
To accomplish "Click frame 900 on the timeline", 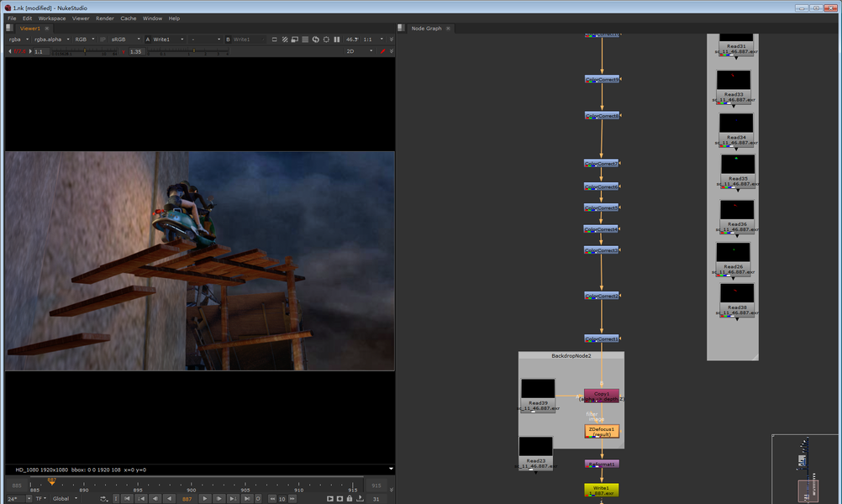I will pyautogui.click(x=192, y=488).
